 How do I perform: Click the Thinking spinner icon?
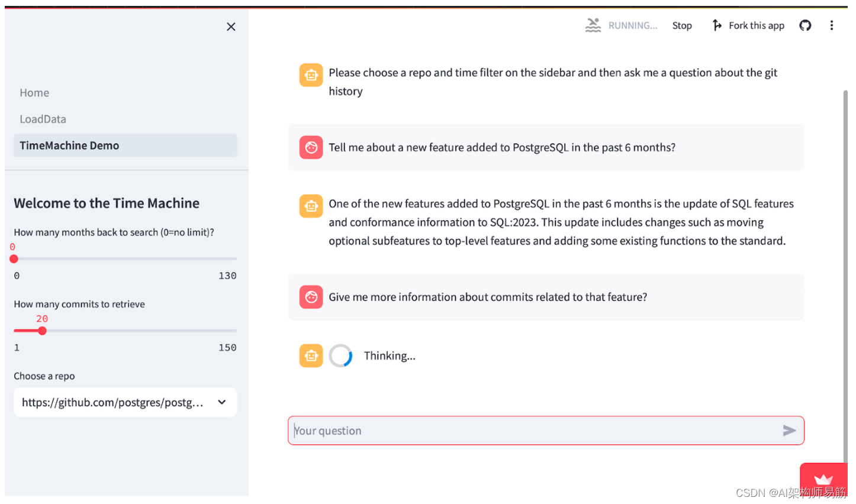340,356
